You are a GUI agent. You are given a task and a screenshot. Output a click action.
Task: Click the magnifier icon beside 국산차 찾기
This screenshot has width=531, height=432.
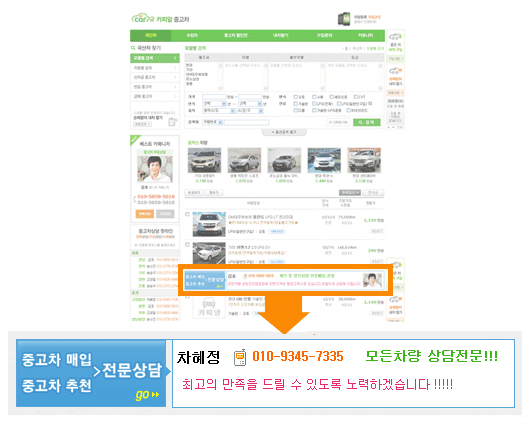point(133,48)
